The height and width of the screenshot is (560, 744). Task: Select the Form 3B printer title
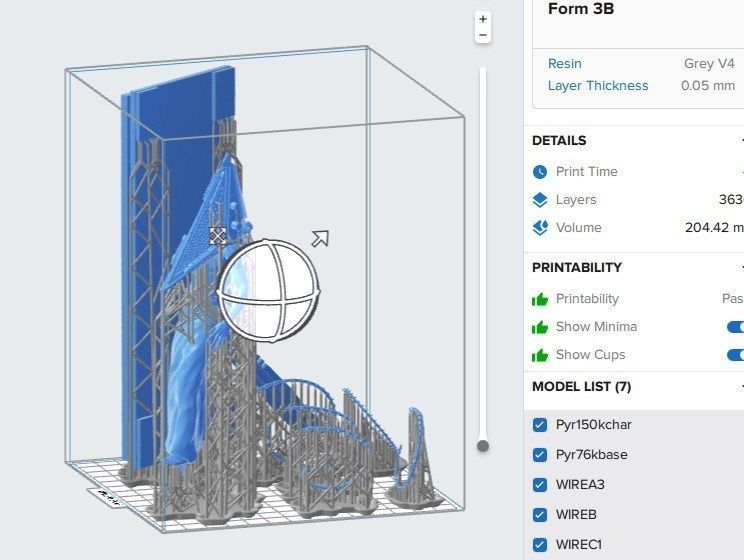pos(581,9)
